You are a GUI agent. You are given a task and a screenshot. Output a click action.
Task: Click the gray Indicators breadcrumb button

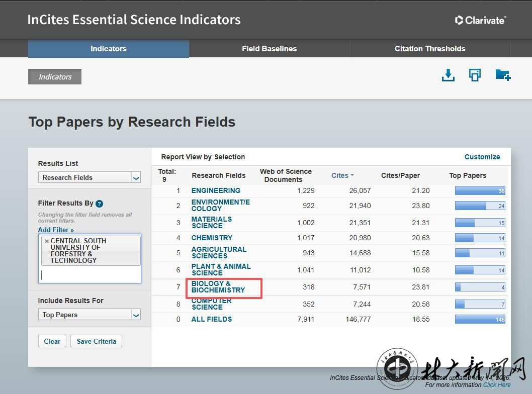click(55, 76)
